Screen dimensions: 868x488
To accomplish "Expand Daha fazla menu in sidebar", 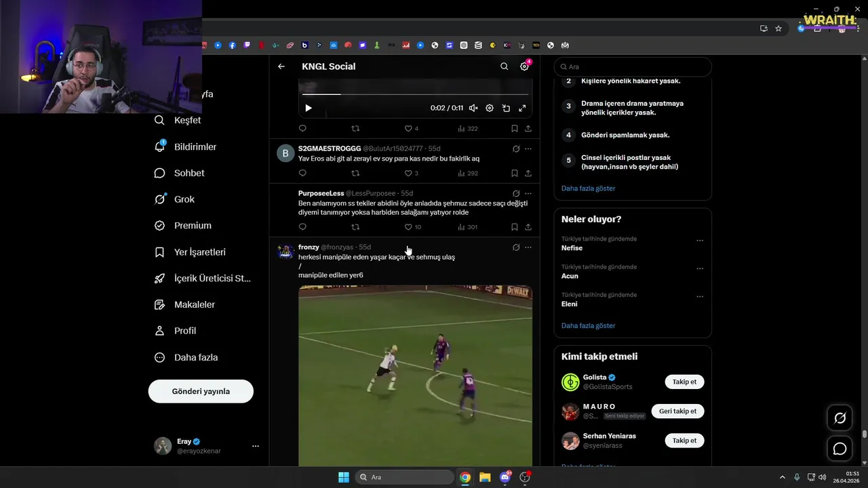I will pyautogui.click(x=186, y=357).
